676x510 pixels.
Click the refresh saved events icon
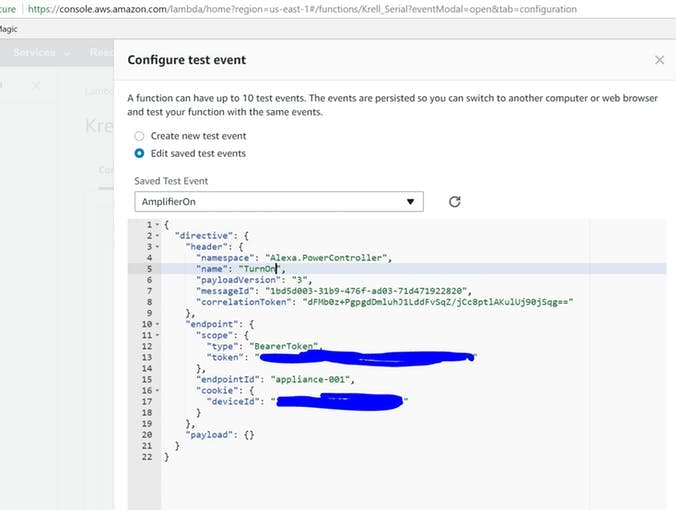coord(454,202)
